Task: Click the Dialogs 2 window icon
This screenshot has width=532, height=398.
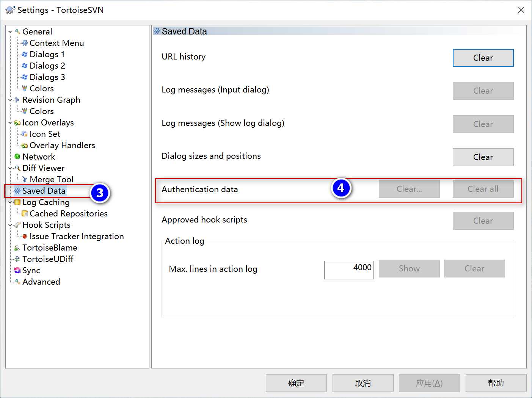Action: pyautogui.click(x=25, y=66)
